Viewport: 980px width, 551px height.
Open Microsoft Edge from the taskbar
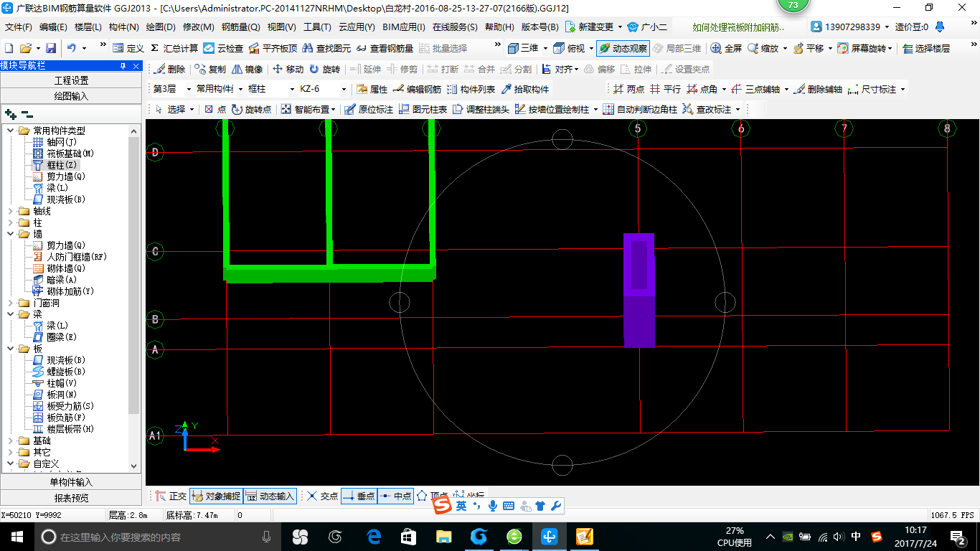(374, 537)
